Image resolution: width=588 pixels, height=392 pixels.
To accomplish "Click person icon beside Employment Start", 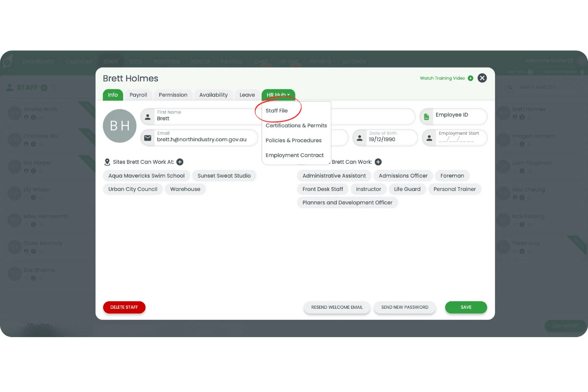I will pyautogui.click(x=429, y=138).
